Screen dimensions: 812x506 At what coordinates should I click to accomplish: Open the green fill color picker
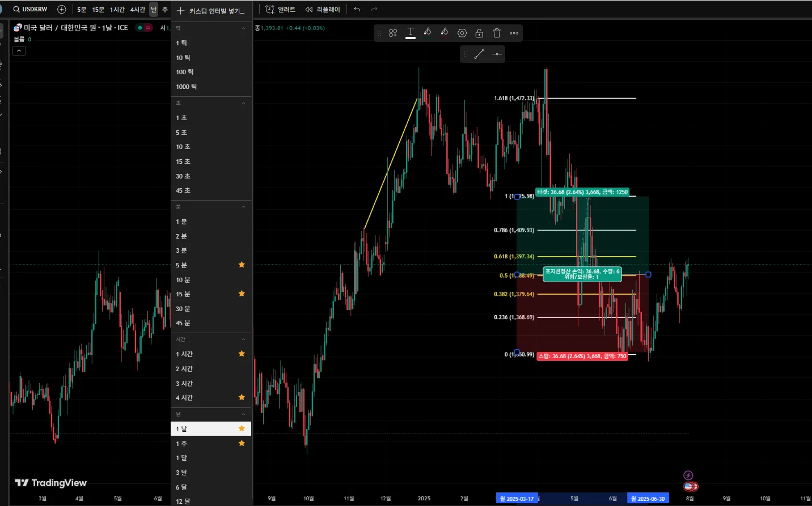[428, 32]
